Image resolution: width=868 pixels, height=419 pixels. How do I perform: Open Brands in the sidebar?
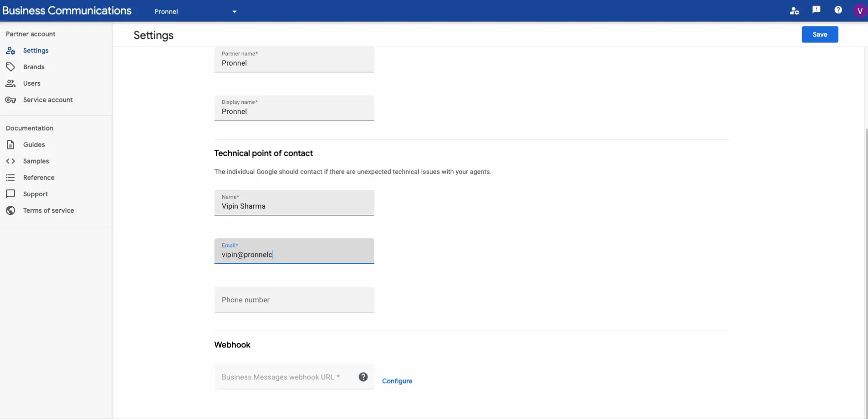[34, 67]
